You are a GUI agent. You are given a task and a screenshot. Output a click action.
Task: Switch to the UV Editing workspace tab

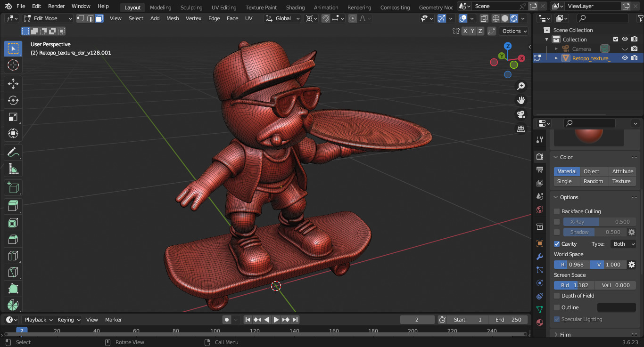[x=224, y=8]
